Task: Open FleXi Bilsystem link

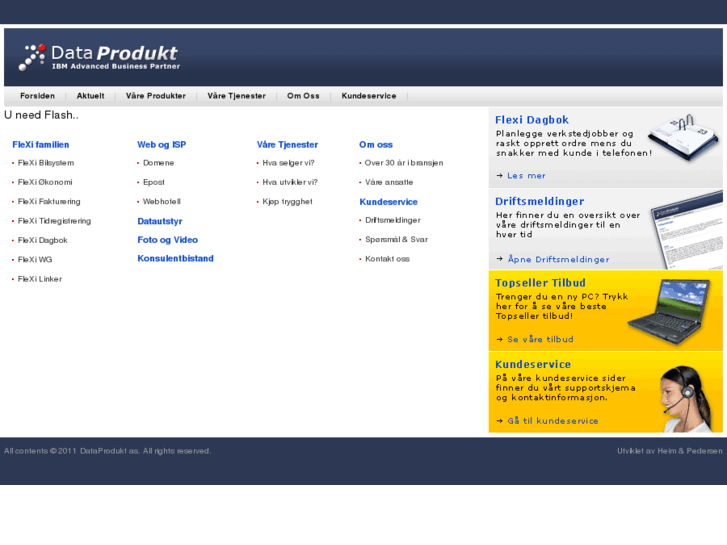Action: click(x=46, y=163)
